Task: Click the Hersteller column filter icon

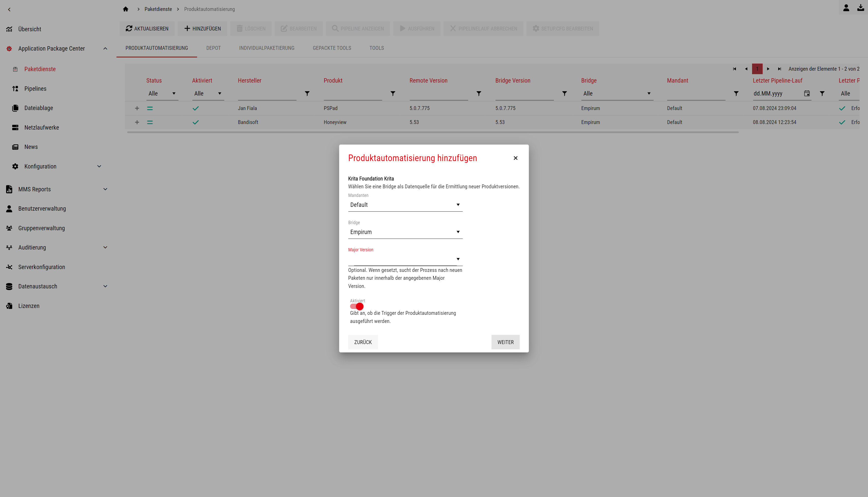Action: coord(307,94)
